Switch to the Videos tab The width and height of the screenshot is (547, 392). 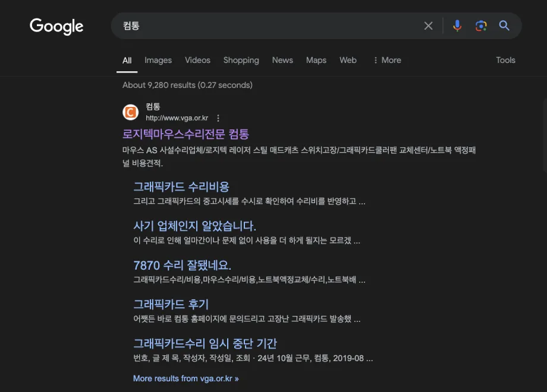coord(197,60)
